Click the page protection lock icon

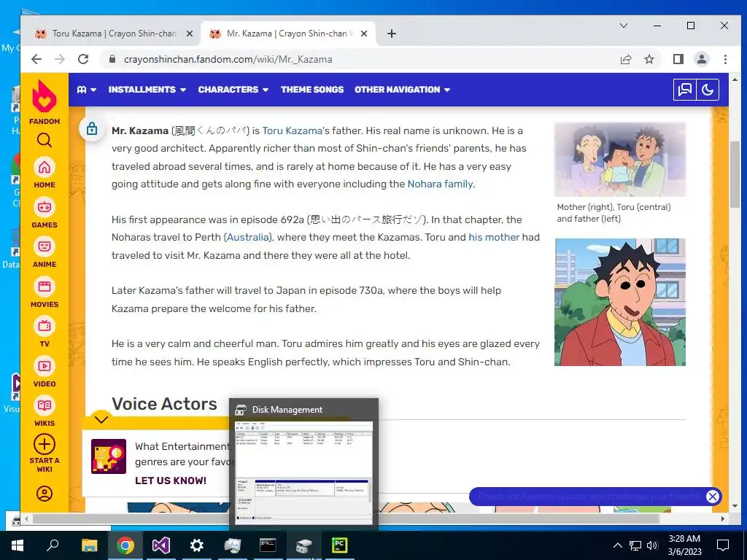pos(91,128)
